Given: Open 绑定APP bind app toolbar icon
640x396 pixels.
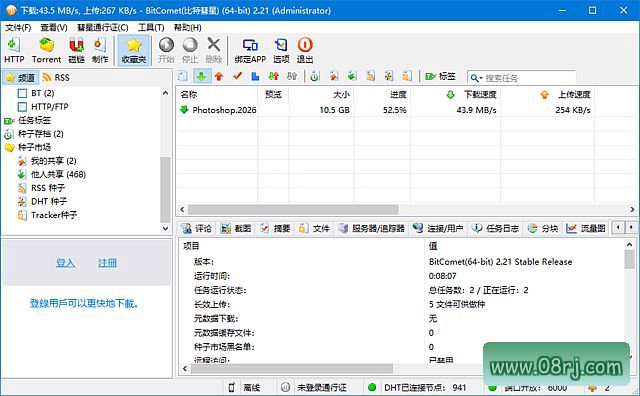Looking at the screenshot, I should click(x=250, y=50).
